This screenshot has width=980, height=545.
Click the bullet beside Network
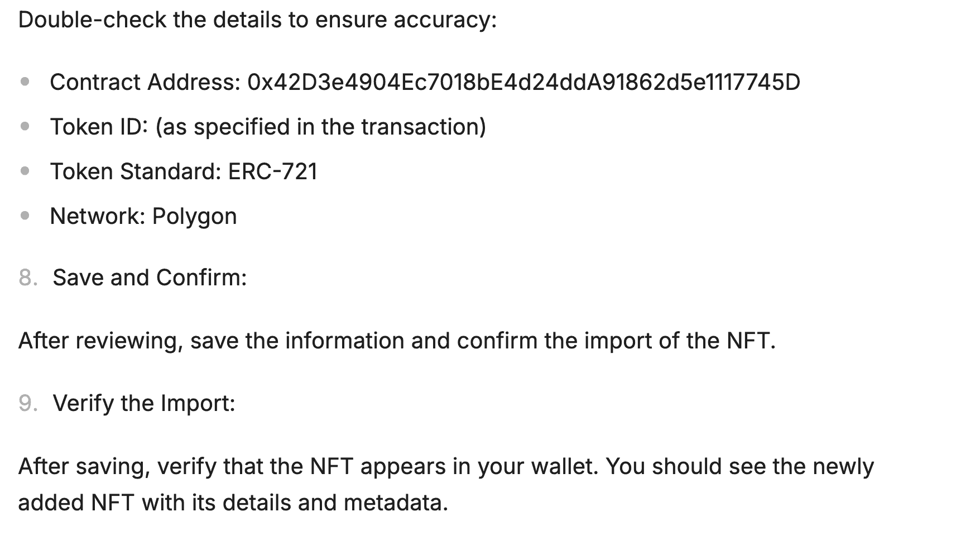tap(25, 216)
